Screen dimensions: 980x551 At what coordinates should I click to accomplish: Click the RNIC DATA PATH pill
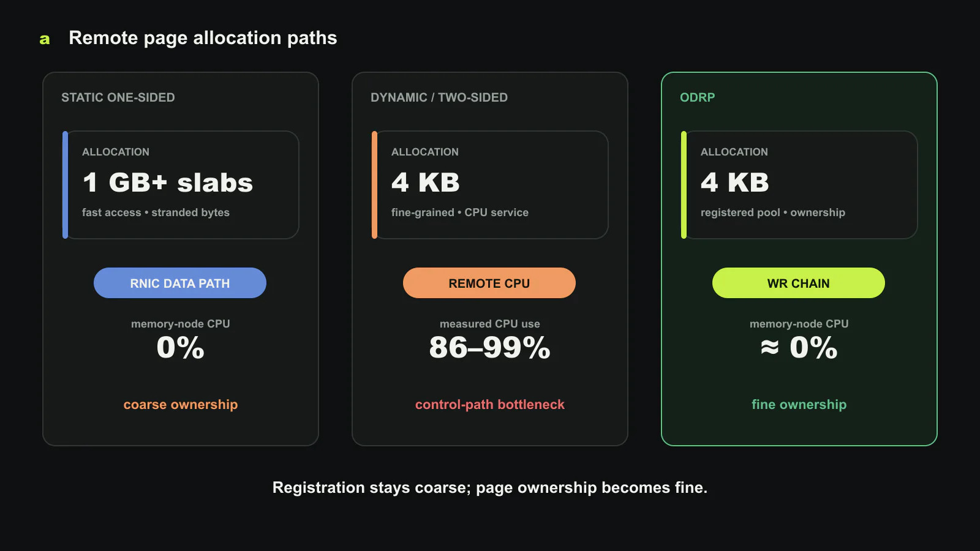click(x=180, y=283)
